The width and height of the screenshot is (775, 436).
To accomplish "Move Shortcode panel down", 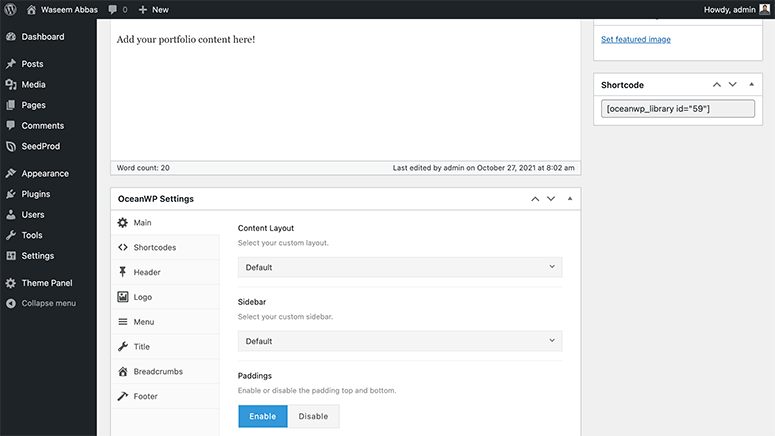I will pyautogui.click(x=732, y=85).
